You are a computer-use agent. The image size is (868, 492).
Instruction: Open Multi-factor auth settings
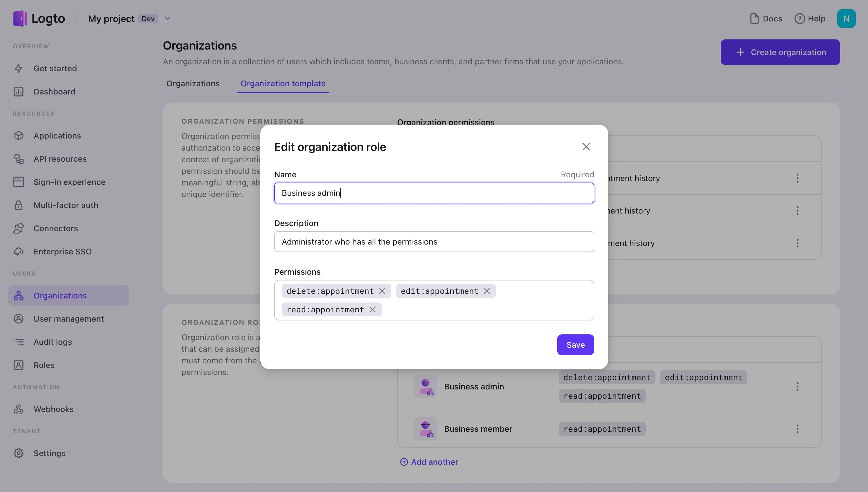66,205
